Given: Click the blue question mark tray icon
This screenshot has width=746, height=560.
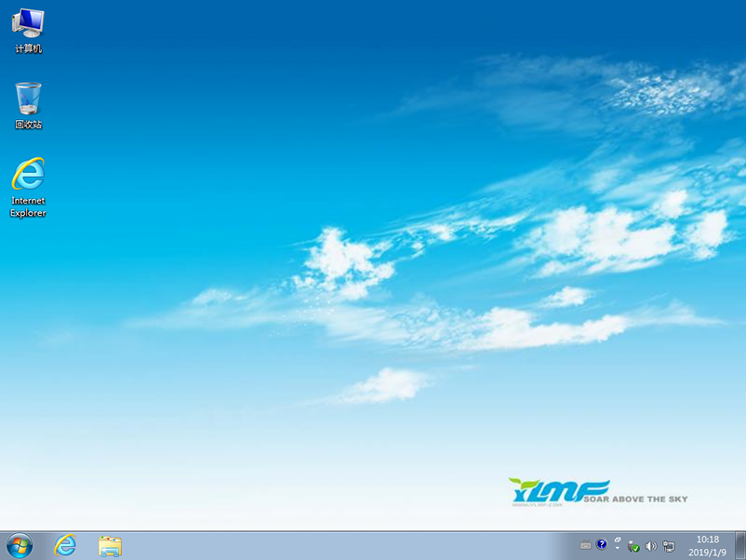Looking at the screenshot, I should tap(601, 544).
